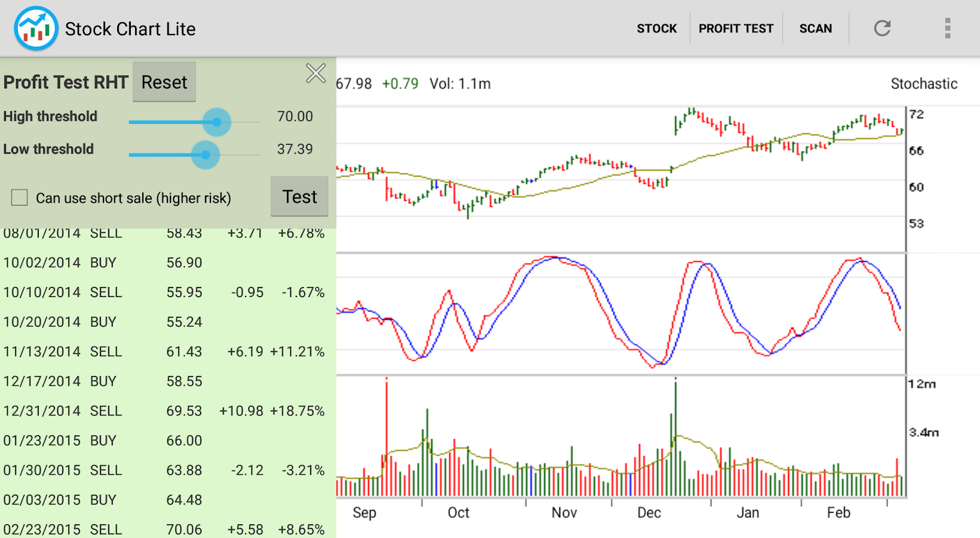Open the three-dot overflow menu
This screenshot has width=980, height=538.
click(947, 28)
